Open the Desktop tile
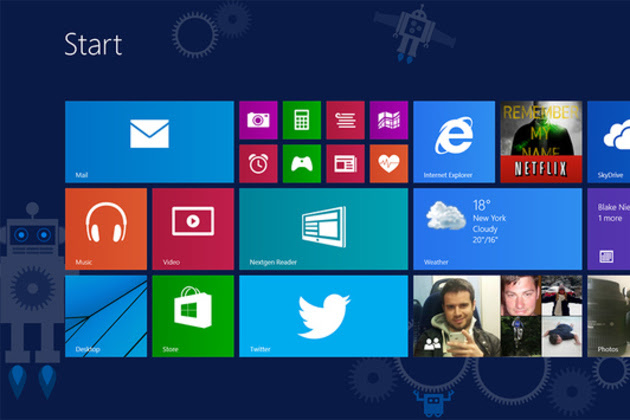Screen dimensions: 630x420 [x=106, y=316]
